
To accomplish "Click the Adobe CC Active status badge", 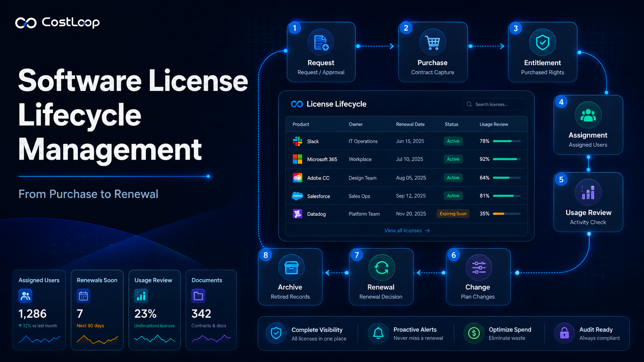I will (453, 178).
